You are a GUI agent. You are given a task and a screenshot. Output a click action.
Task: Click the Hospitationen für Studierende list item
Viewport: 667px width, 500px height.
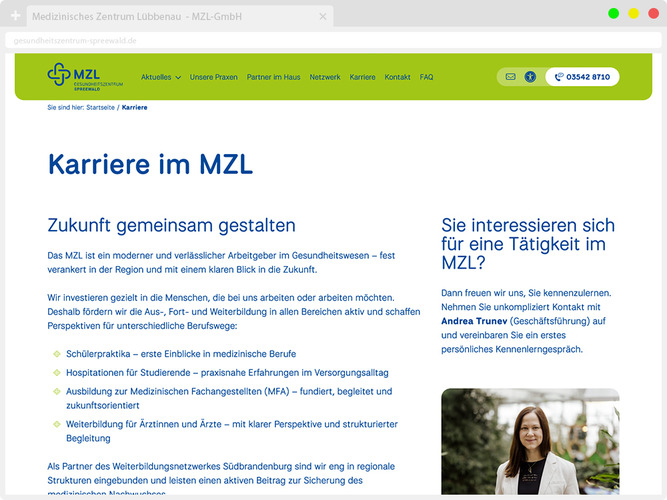[227, 373]
